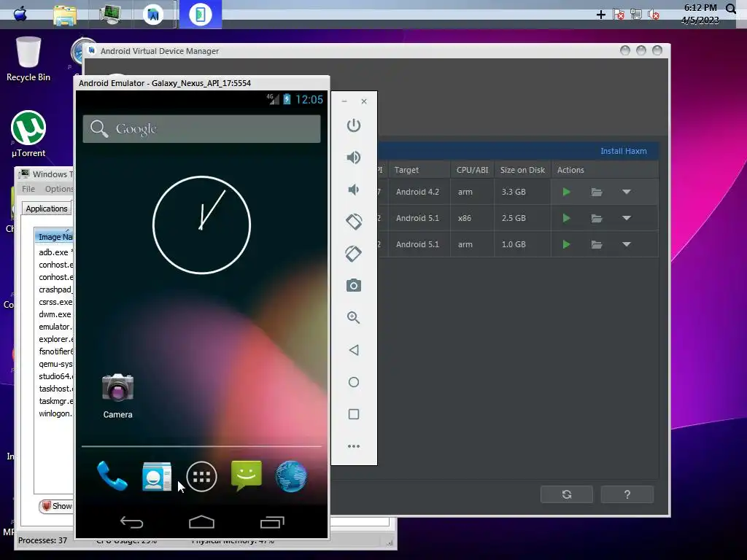The height and width of the screenshot is (560, 747).
Task: Click AVD Manager help question button
Action: pyautogui.click(x=627, y=494)
